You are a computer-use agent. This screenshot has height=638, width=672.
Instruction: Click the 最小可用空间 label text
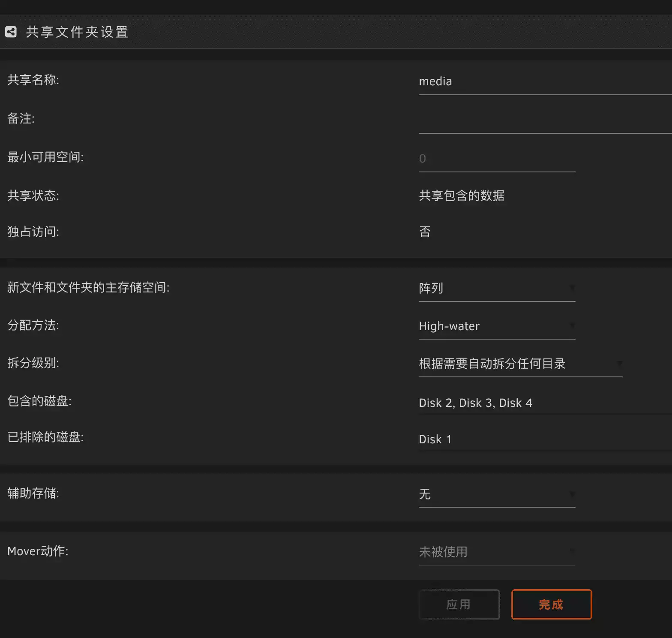coord(45,157)
